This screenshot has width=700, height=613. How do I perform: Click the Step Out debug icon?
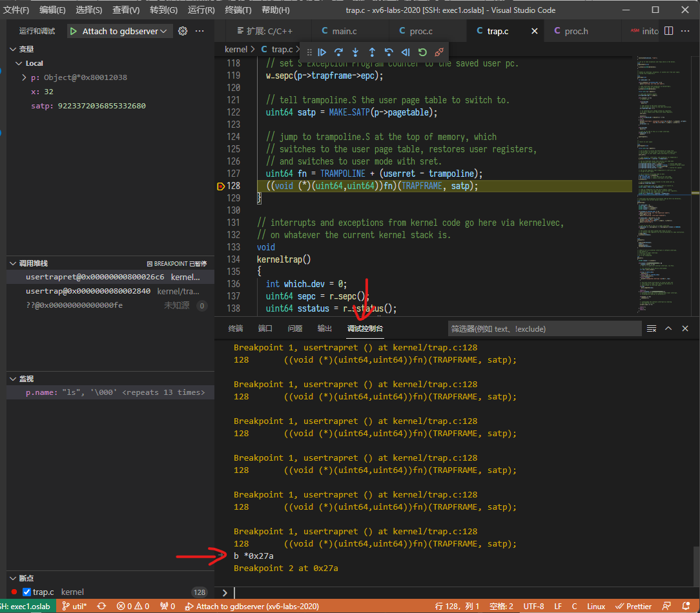coord(372,52)
